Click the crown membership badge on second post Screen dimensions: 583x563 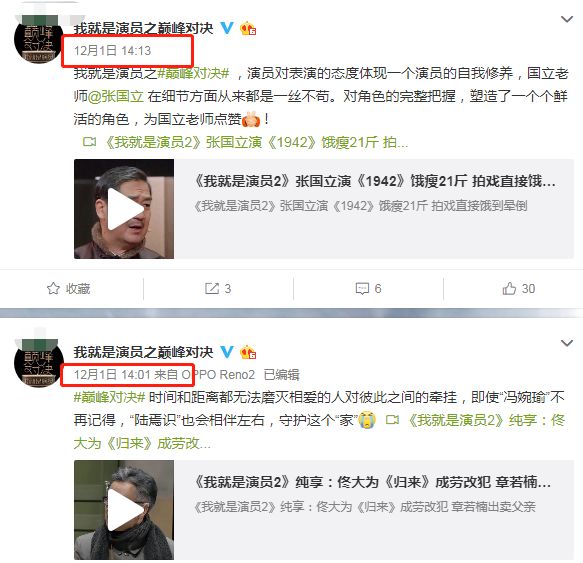click(248, 352)
